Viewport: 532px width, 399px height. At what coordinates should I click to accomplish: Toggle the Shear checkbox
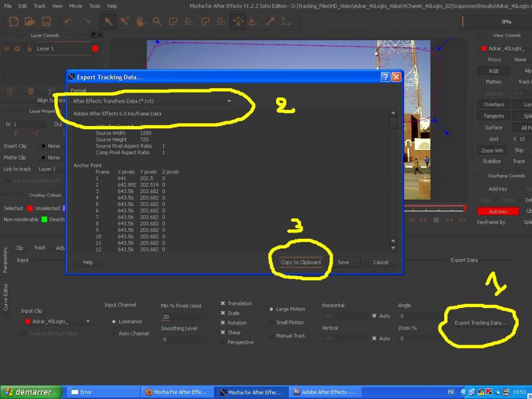point(223,332)
